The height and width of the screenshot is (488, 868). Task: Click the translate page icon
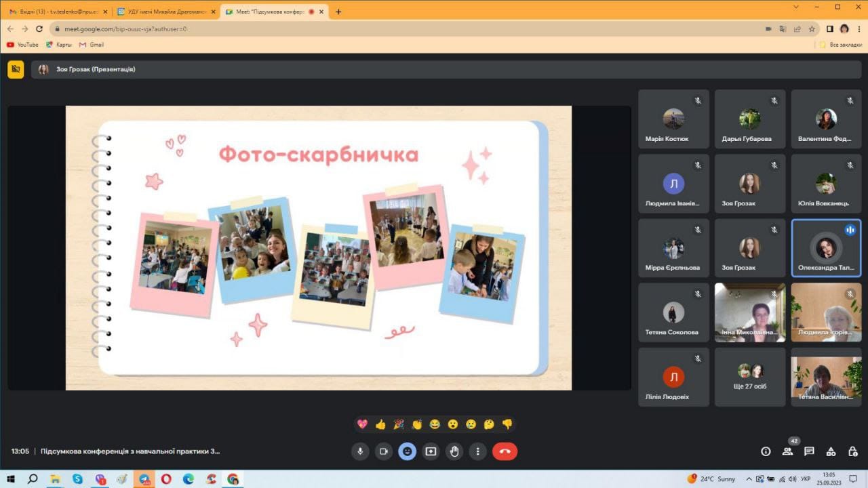tap(783, 29)
